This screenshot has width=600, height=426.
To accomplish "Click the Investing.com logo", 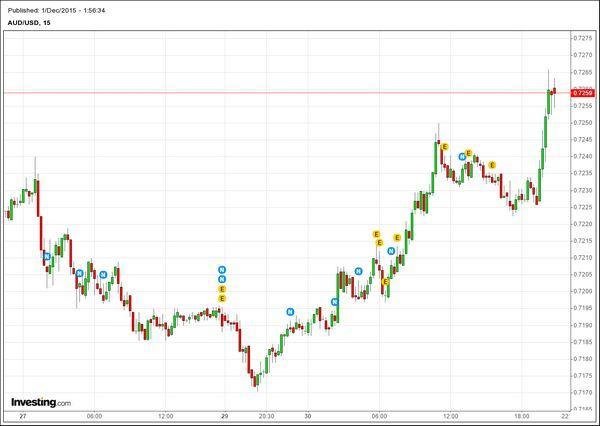I will (x=41, y=402).
